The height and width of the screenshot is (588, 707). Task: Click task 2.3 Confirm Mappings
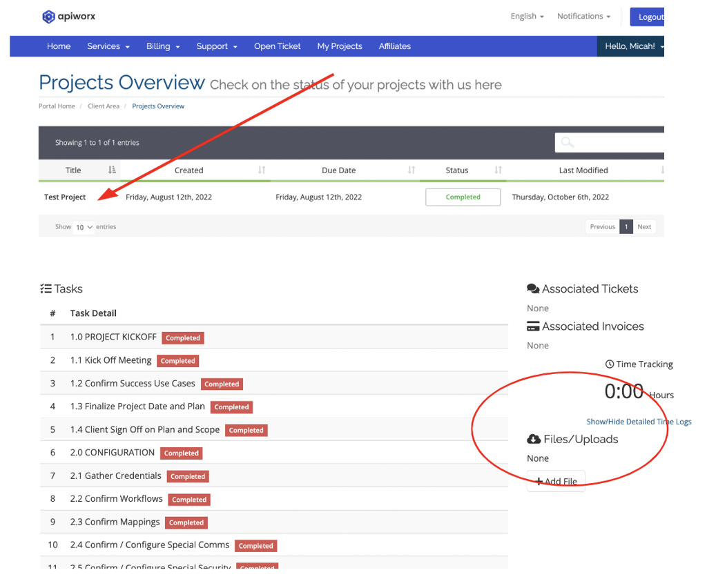[115, 522]
